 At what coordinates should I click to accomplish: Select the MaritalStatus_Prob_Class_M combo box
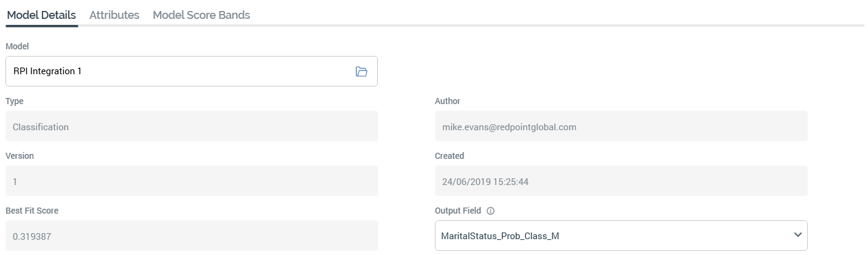[x=608, y=236]
